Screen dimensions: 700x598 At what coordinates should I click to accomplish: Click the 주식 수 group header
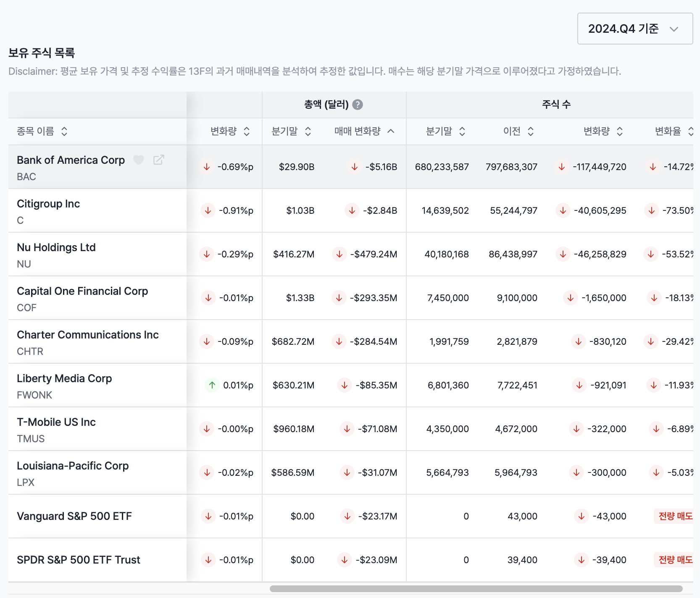pos(556,105)
